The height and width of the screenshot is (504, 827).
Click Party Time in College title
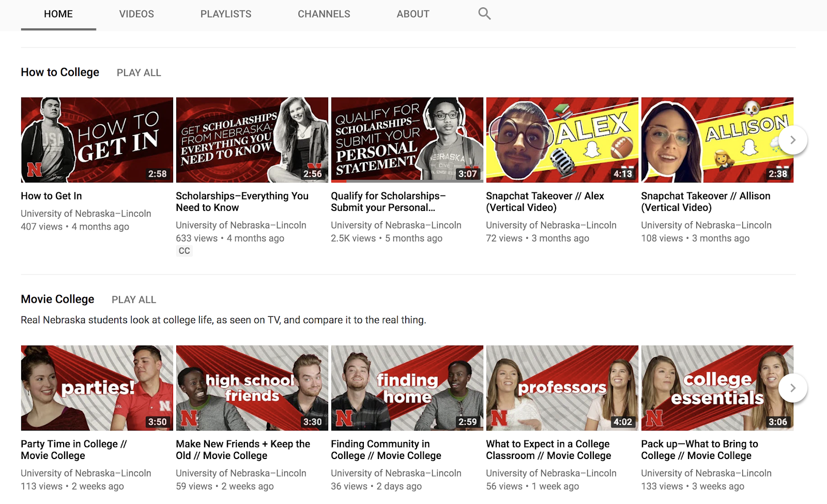[x=74, y=450]
